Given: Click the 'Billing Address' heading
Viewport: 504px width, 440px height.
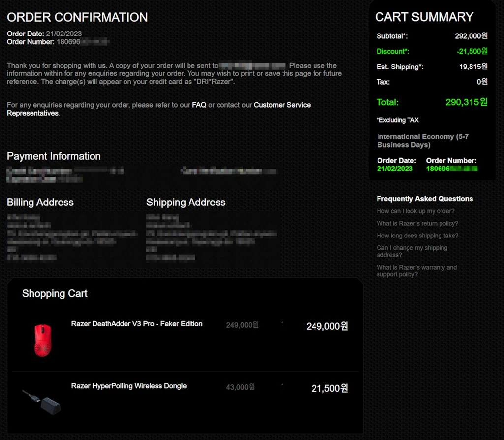Looking at the screenshot, I should [40, 202].
